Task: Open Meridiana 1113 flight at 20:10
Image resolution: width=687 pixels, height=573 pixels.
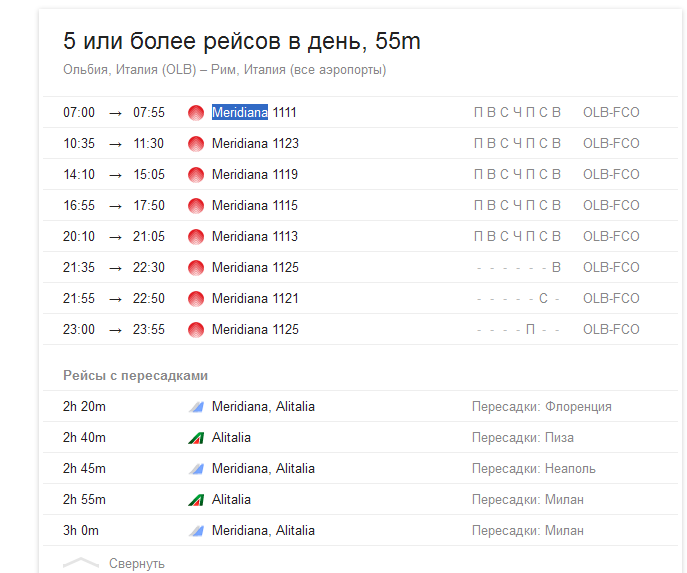Action: point(254,237)
